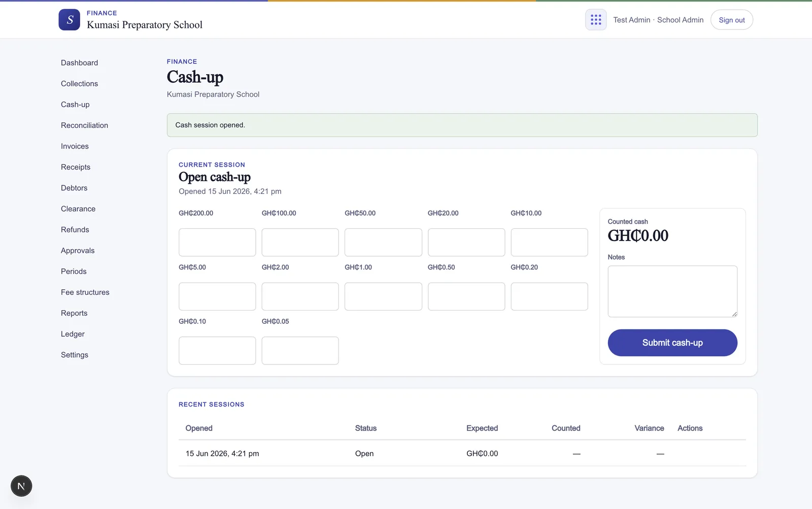Open Settings from sidebar
This screenshot has width=812, height=509.
click(x=75, y=355)
